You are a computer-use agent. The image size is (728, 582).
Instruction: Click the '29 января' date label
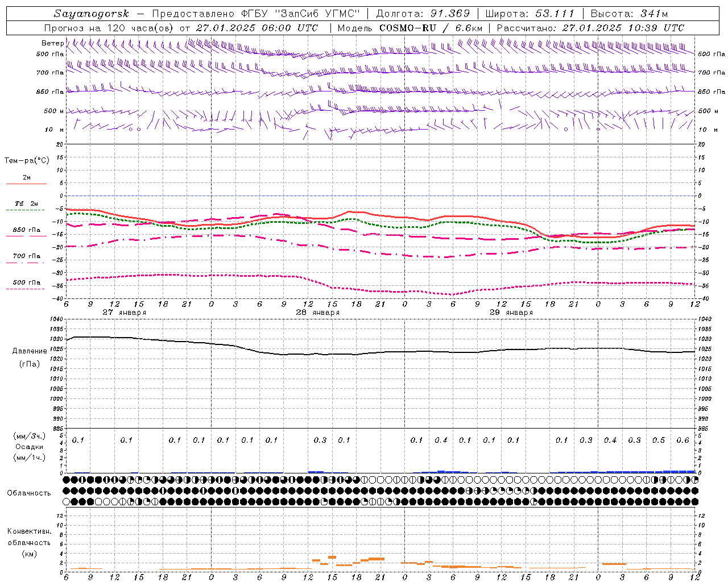pyautogui.click(x=511, y=313)
